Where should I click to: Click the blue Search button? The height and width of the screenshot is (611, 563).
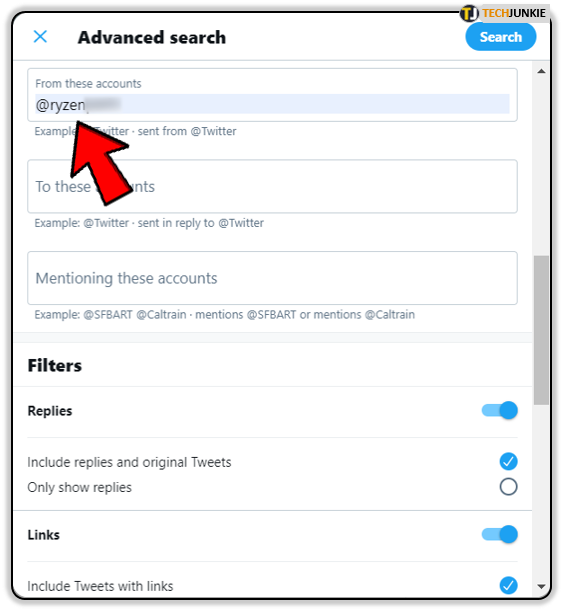point(501,37)
